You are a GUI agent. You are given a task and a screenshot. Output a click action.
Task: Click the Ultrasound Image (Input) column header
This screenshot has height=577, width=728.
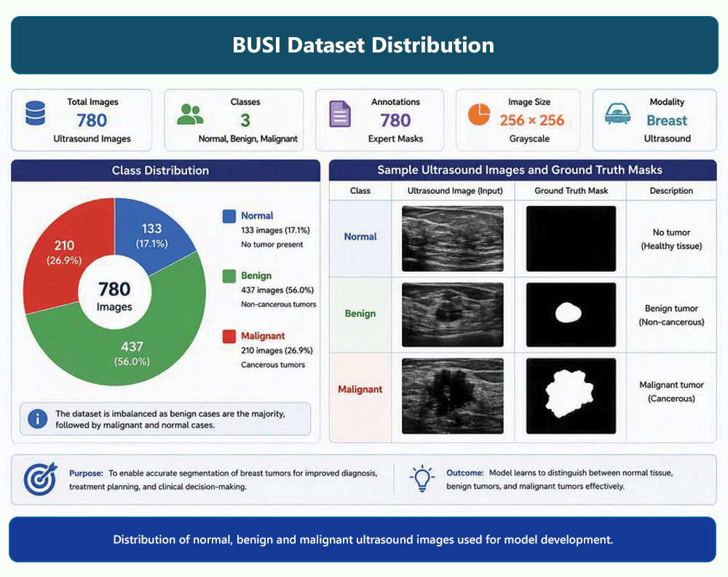(455, 191)
